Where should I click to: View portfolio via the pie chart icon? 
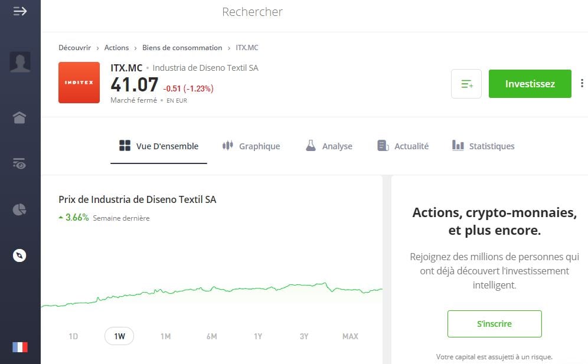coord(20,209)
